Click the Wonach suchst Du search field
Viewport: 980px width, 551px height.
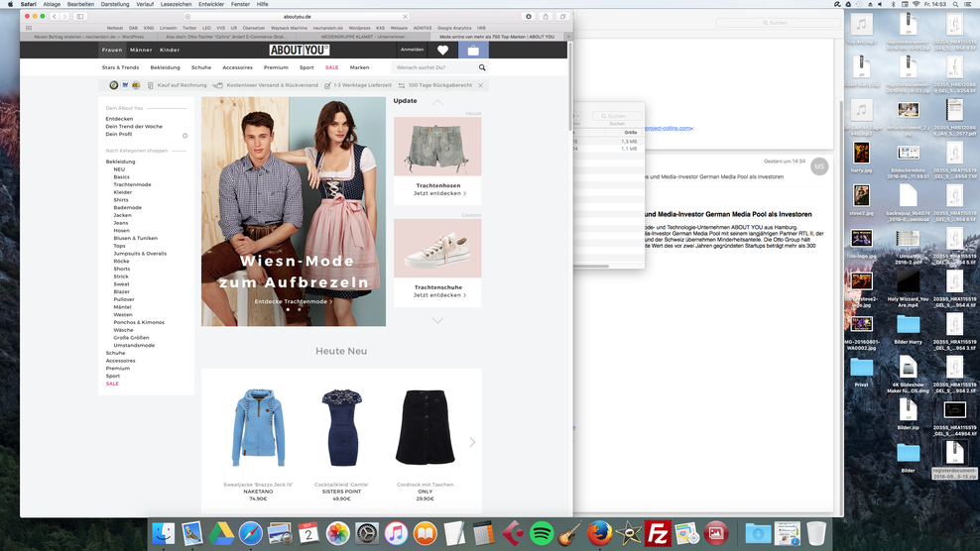435,67
